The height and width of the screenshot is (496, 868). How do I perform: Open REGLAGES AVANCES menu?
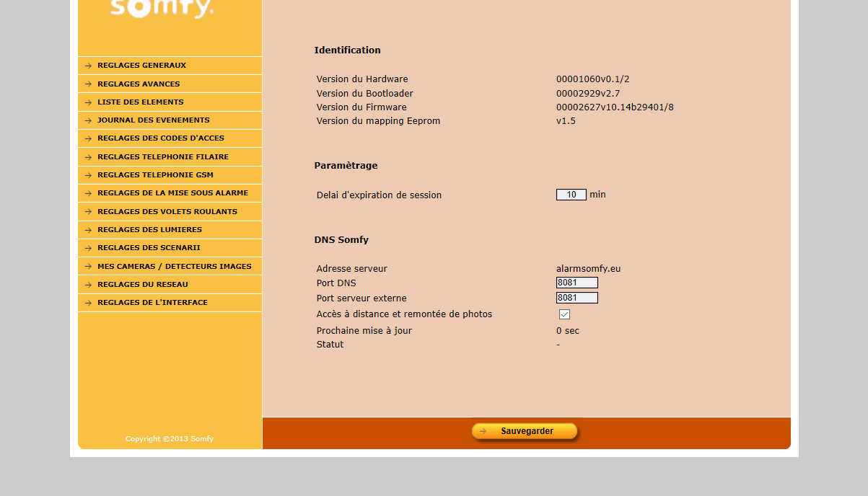click(170, 84)
